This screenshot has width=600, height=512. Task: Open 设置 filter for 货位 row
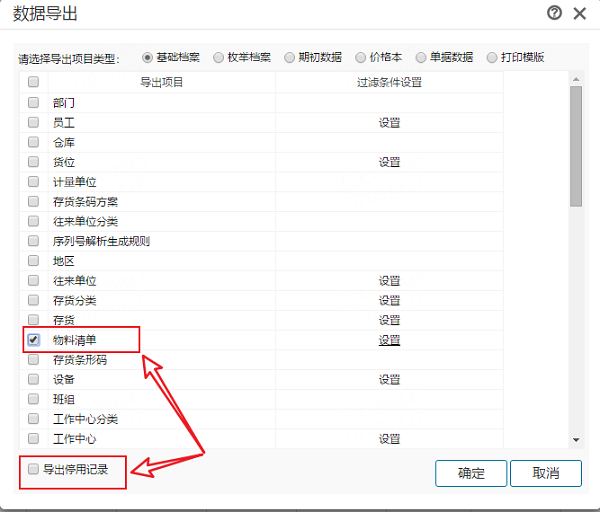point(389,162)
